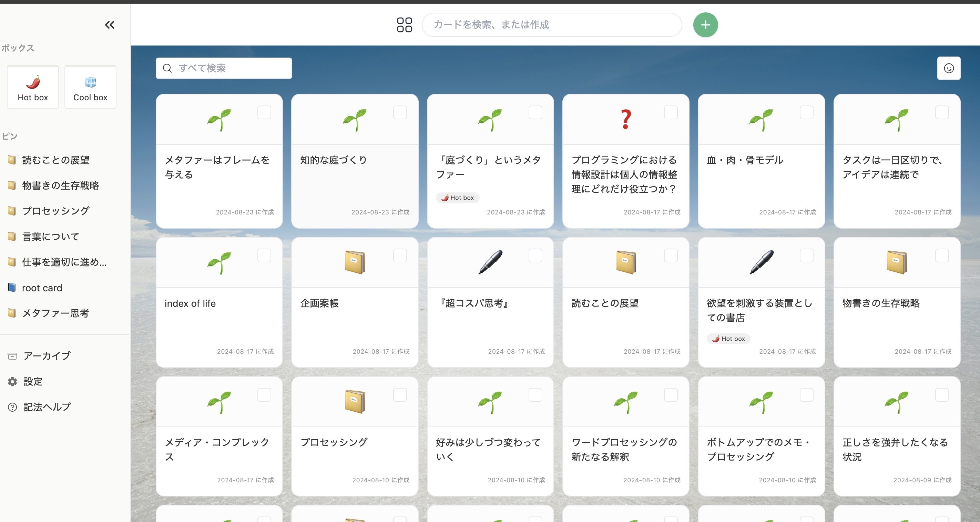Select the Hot box in the sidebar
This screenshot has height=522, width=980.
tap(32, 87)
